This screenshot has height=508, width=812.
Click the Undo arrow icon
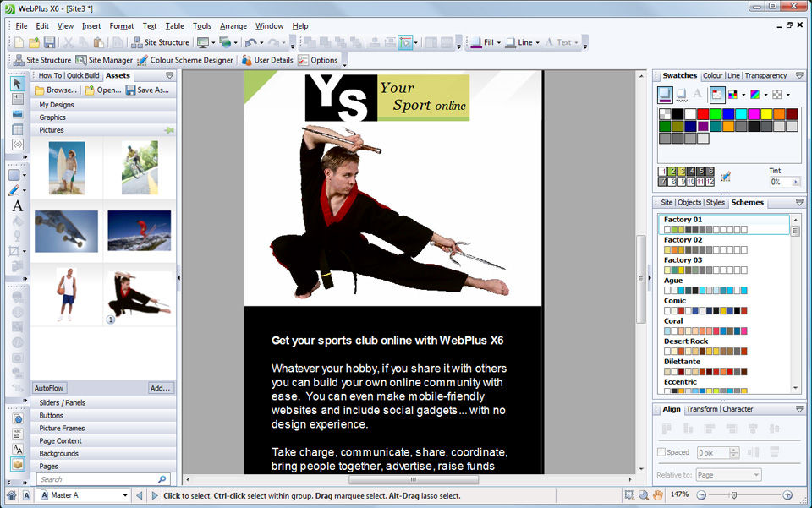(x=251, y=42)
